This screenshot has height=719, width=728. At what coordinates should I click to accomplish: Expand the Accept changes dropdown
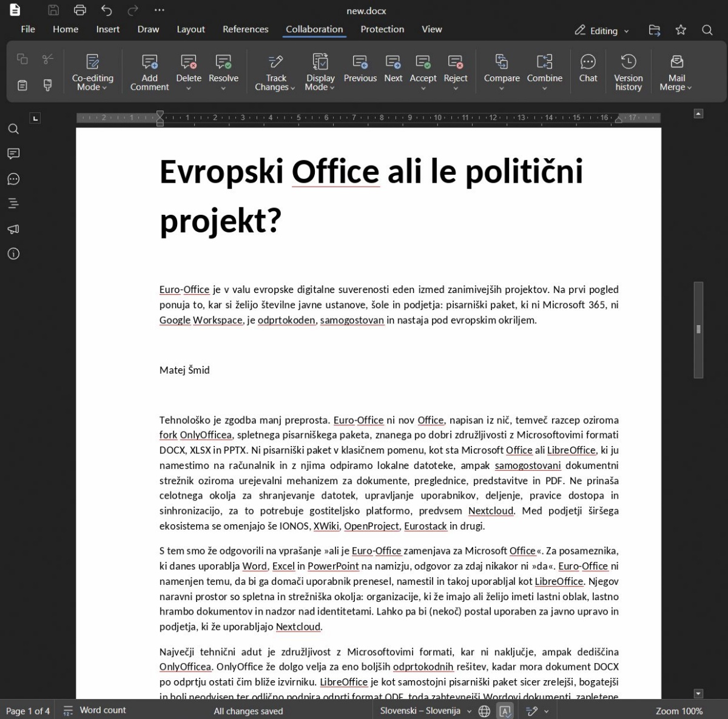click(423, 89)
